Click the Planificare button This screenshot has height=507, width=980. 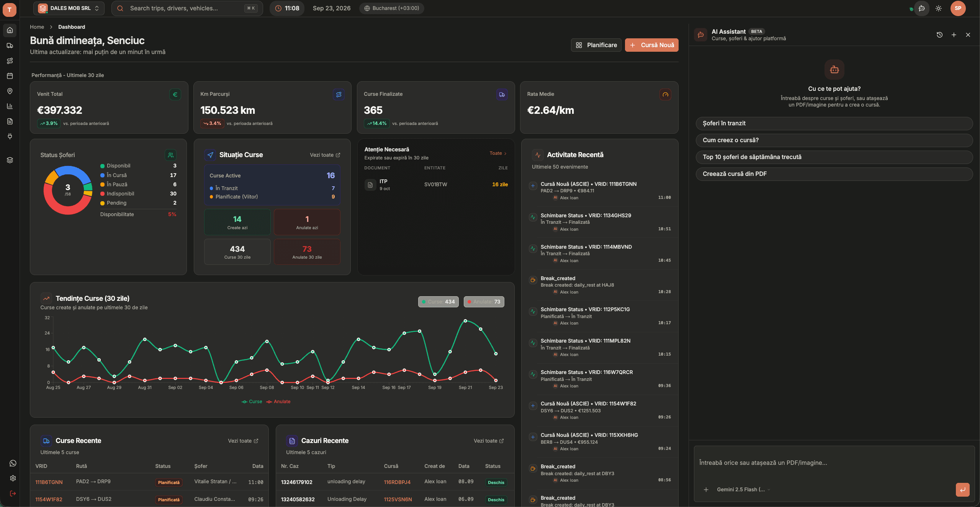click(x=596, y=45)
